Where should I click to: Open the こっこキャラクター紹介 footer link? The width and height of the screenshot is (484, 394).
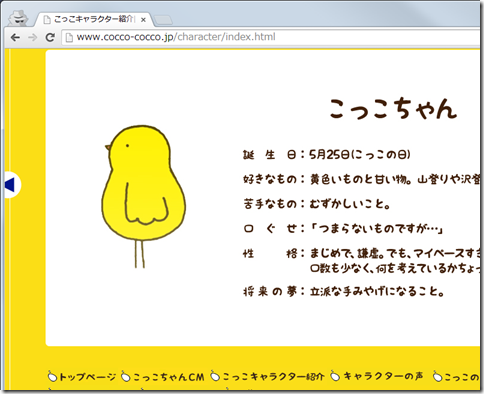pyautogui.click(x=273, y=377)
